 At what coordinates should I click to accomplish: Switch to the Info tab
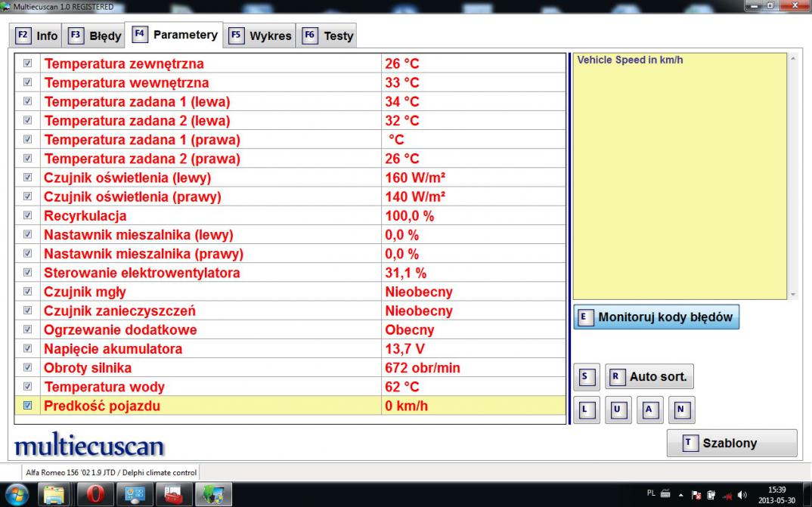(36, 36)
